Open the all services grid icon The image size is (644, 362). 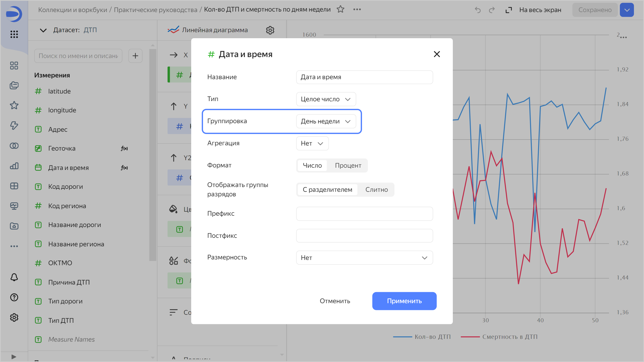[x=14, y=34]
